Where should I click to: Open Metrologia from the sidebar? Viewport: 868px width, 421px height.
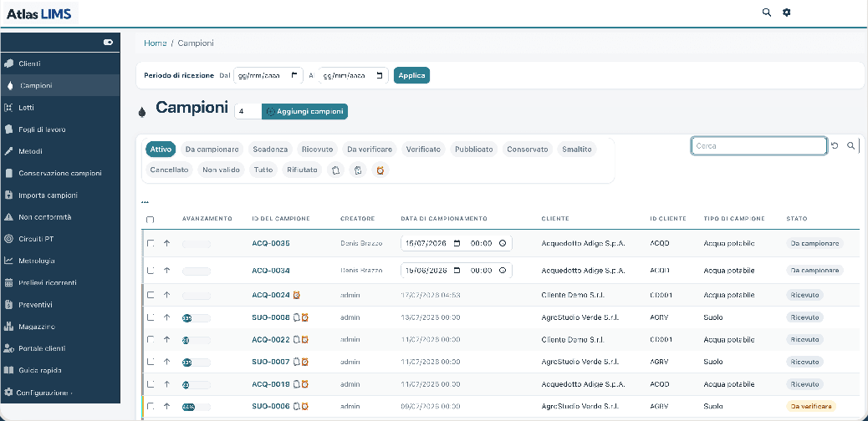coord(37,261)
